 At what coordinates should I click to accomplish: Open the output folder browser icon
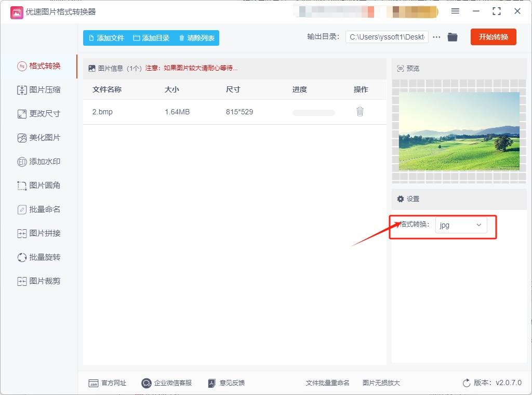(x=452, y=37)
